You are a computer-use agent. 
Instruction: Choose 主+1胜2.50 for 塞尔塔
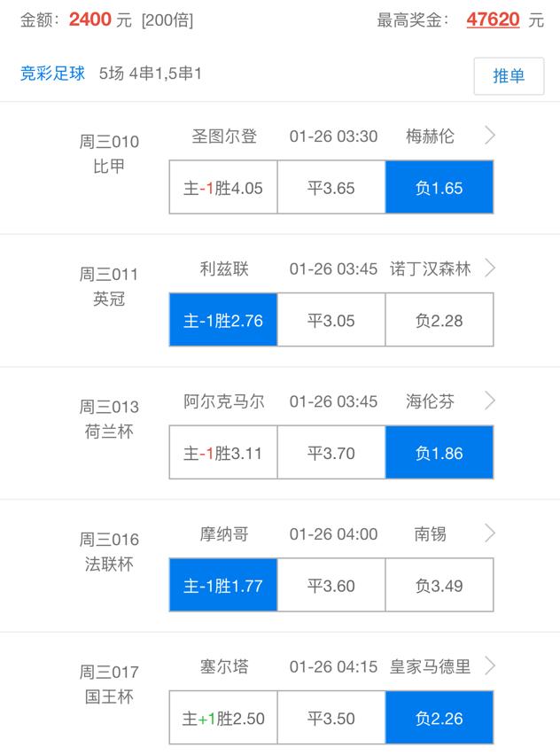[x=222, y=717]
